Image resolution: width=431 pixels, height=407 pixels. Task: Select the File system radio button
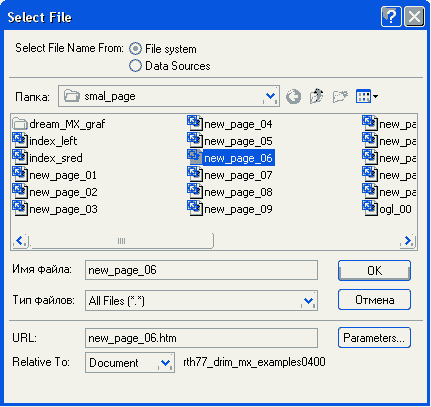tap(135, 49)
